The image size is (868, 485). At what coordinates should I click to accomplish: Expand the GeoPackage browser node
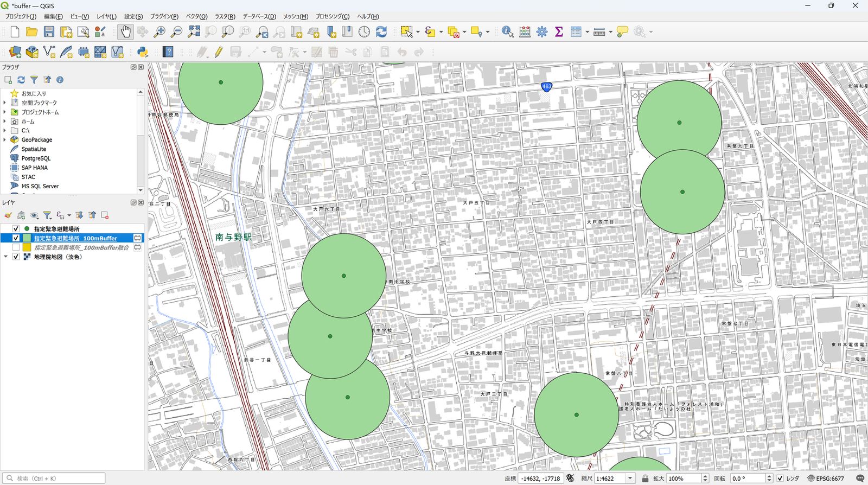coord(5,139)
